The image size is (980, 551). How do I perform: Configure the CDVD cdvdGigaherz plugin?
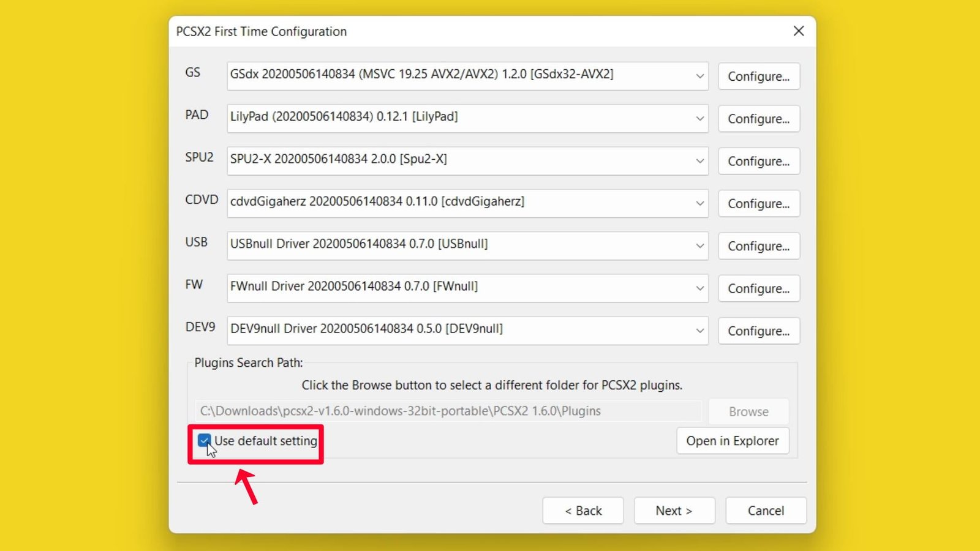pos(759,203)
